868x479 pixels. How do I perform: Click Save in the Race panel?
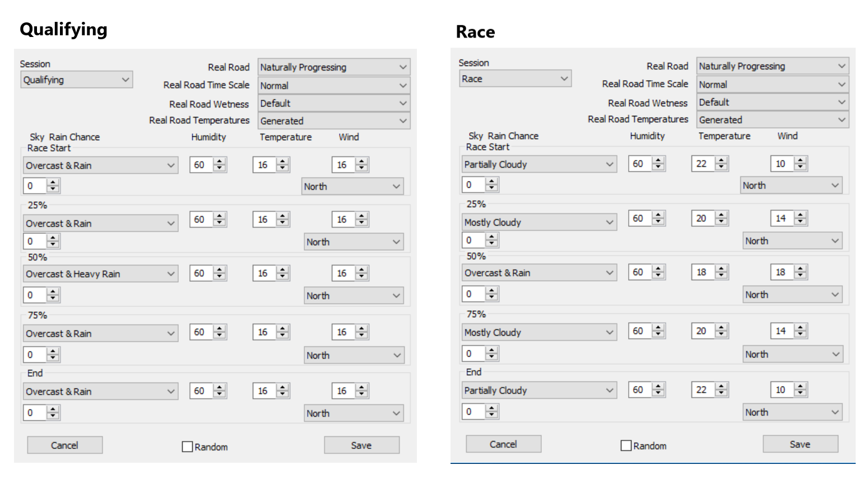pyautogui.click(x=800, y=444)
